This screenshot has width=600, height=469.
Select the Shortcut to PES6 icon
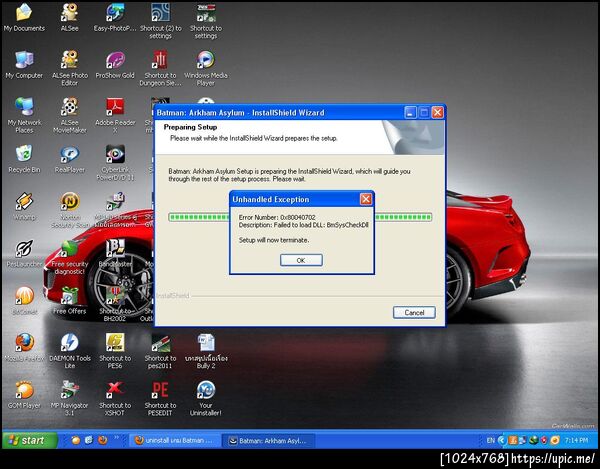pos(115,351)
